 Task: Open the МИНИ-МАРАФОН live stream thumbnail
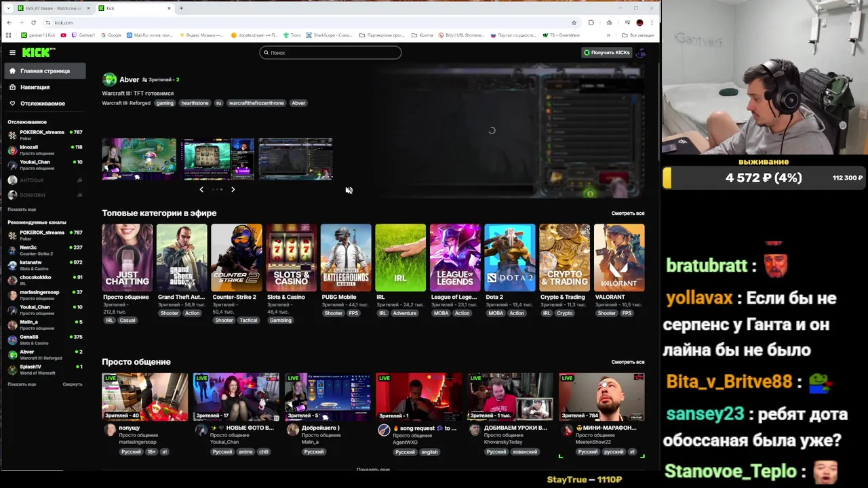pyautogui.click(x=601, y=396)
